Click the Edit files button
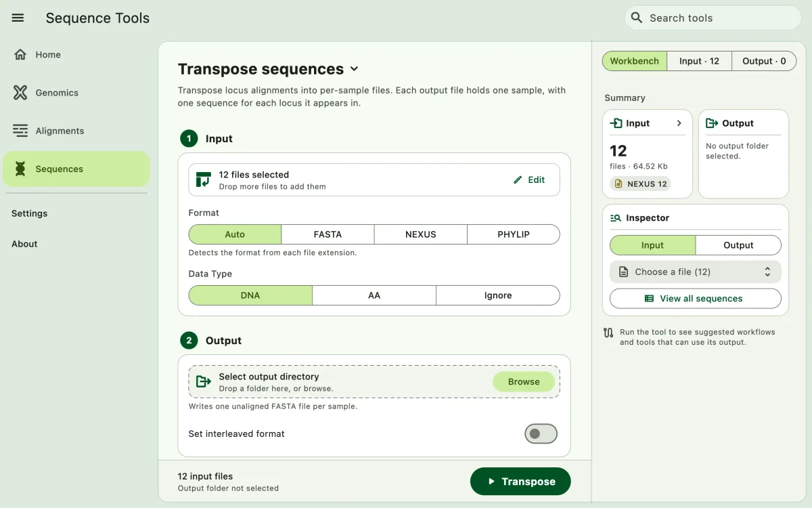Screen dimensions: 812x508 [x=528, y=179]
